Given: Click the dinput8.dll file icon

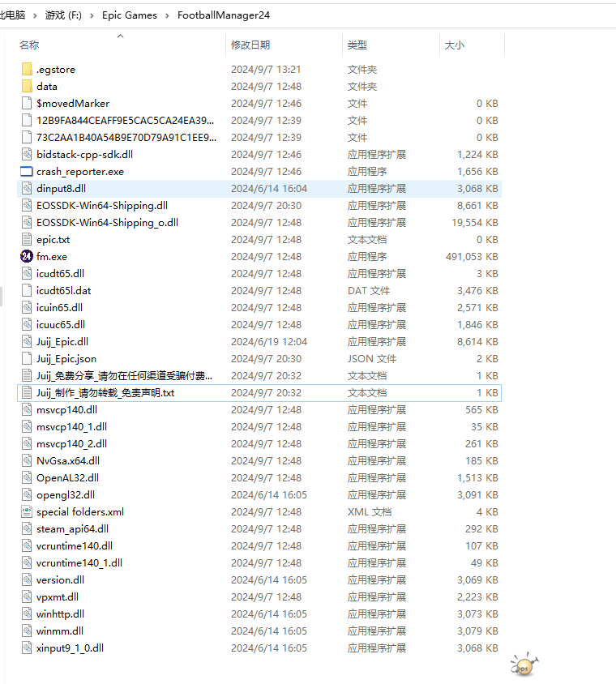Looking at the screenshot, I should click(27, 188).
